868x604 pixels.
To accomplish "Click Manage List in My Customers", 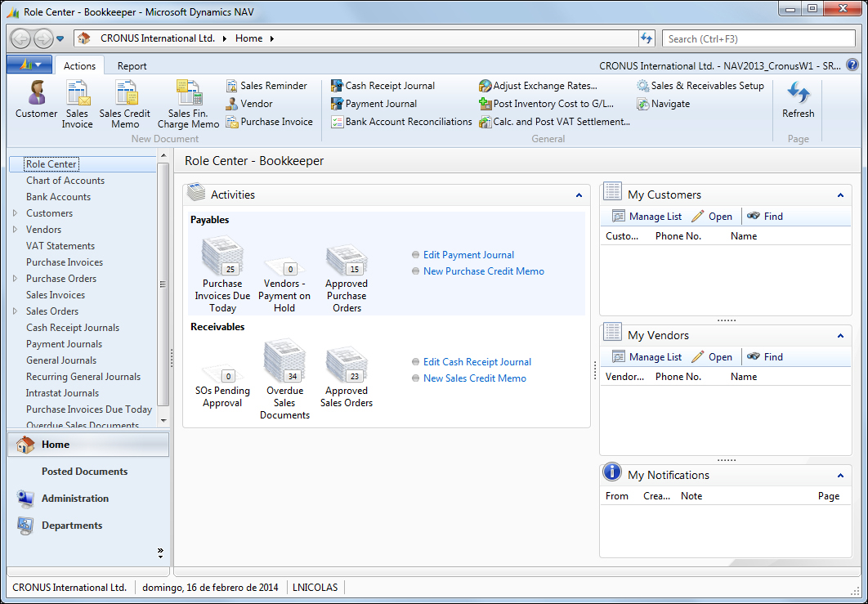I will (647, 217).
